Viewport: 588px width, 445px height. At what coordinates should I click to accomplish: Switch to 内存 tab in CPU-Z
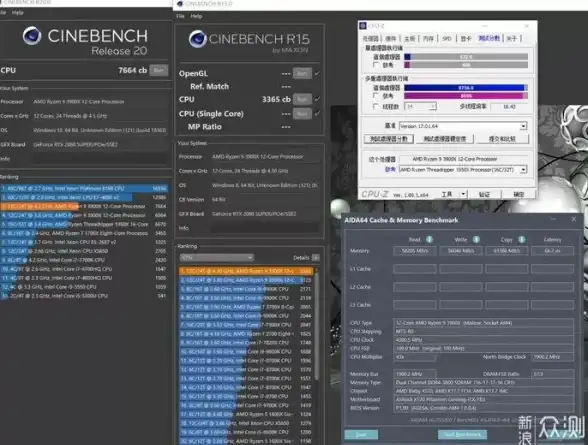[x=428, y=38]
